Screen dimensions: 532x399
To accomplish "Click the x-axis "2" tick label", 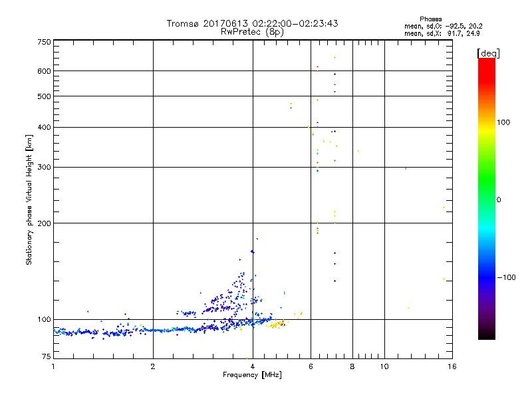I will 153,366.
